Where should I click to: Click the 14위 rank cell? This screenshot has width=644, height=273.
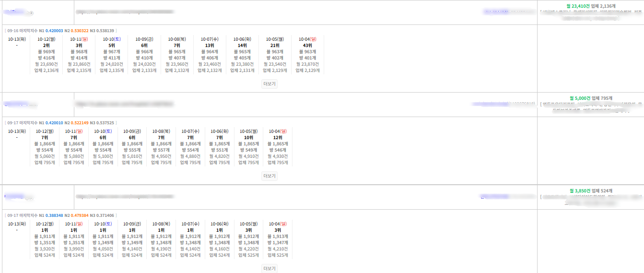(242, 46)
